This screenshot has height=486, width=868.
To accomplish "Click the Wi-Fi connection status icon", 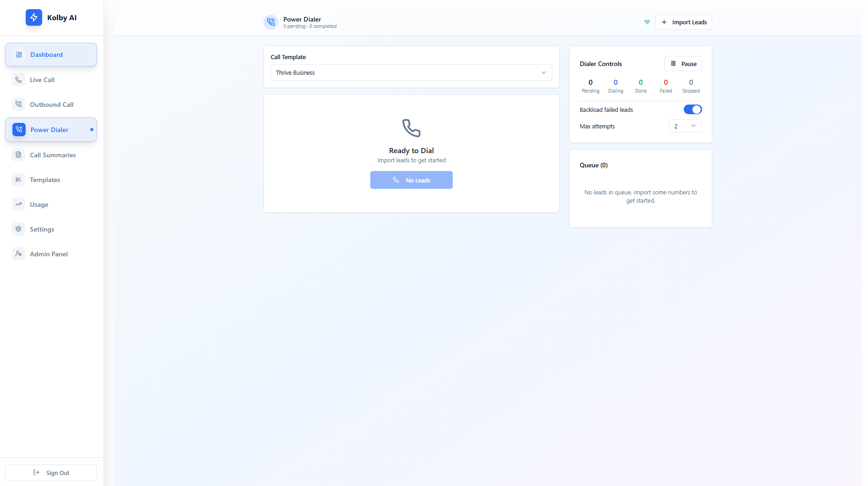I will [x=647, y=22].
